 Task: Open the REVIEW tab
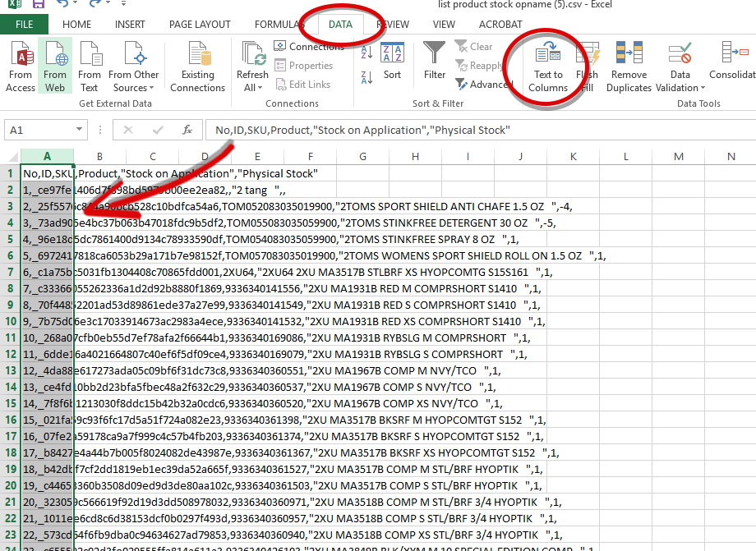[393, 24]
